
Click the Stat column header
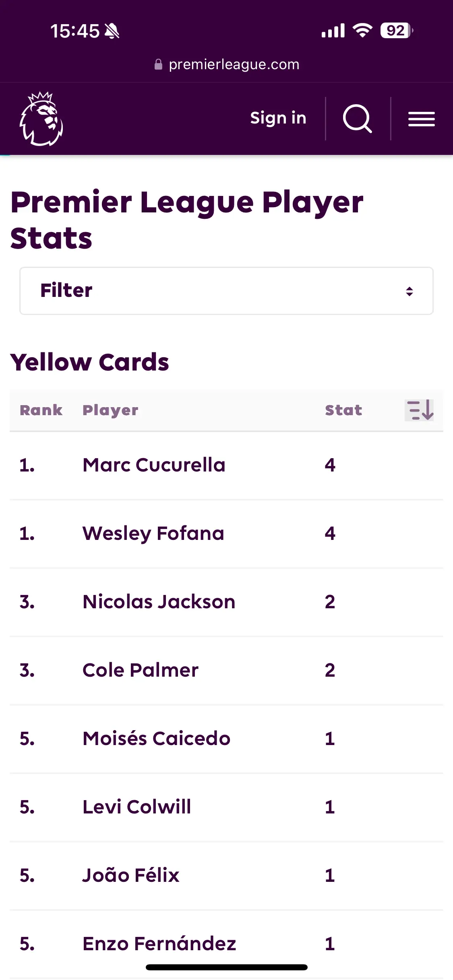[343, 410]
